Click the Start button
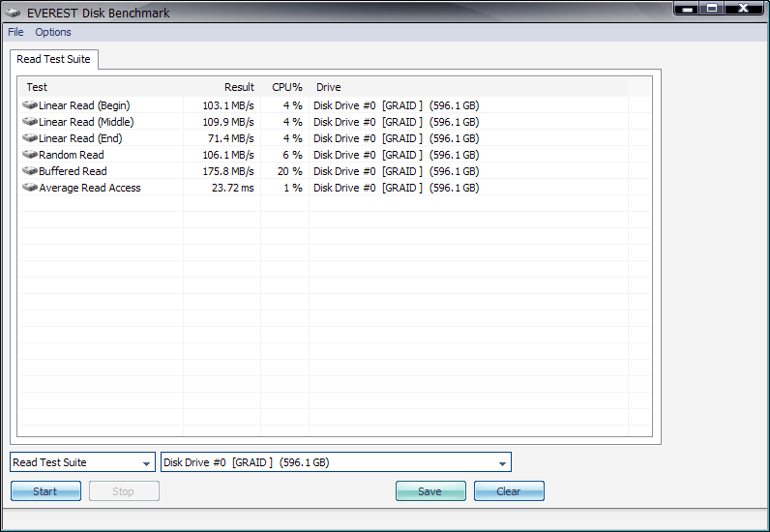 click(x=45, y=491)
